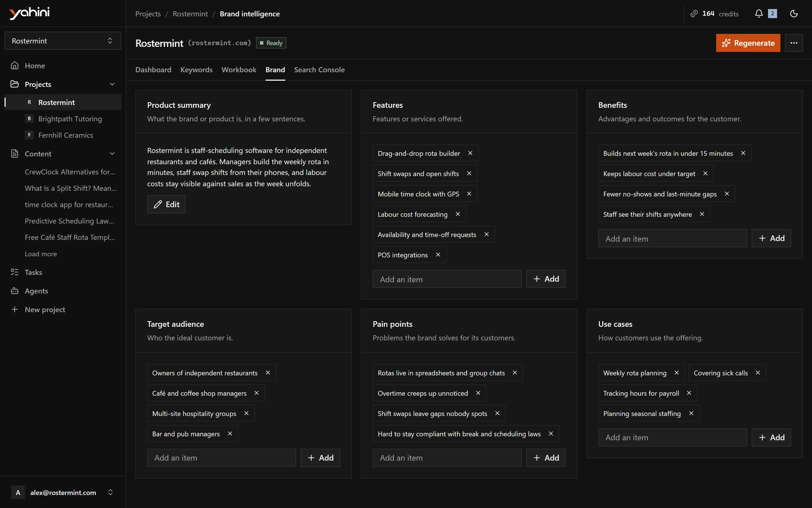Open the Search Console tab
Viewport: 812px width, 508px height.
(x=319, y=69)
